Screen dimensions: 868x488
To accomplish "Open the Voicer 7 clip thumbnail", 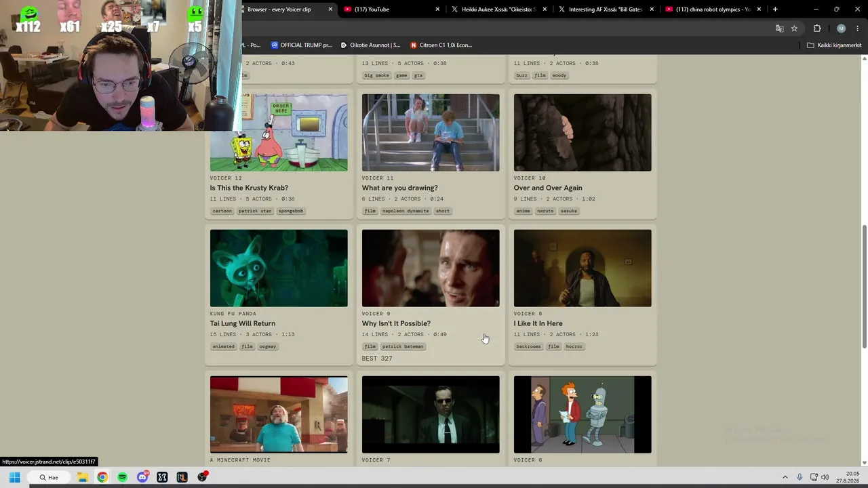I will pos(431,415).
